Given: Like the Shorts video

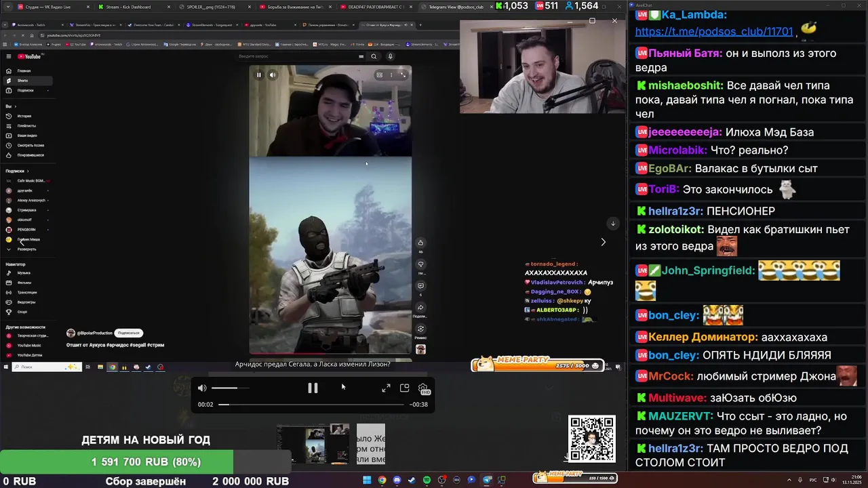Looking at the screenshot, I should click(420, 243).
